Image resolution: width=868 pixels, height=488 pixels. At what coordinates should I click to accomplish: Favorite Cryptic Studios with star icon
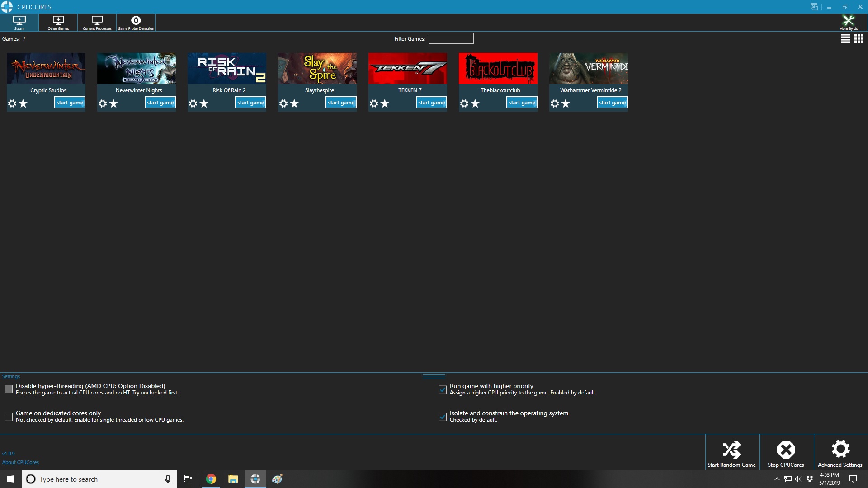pos(23,103)
